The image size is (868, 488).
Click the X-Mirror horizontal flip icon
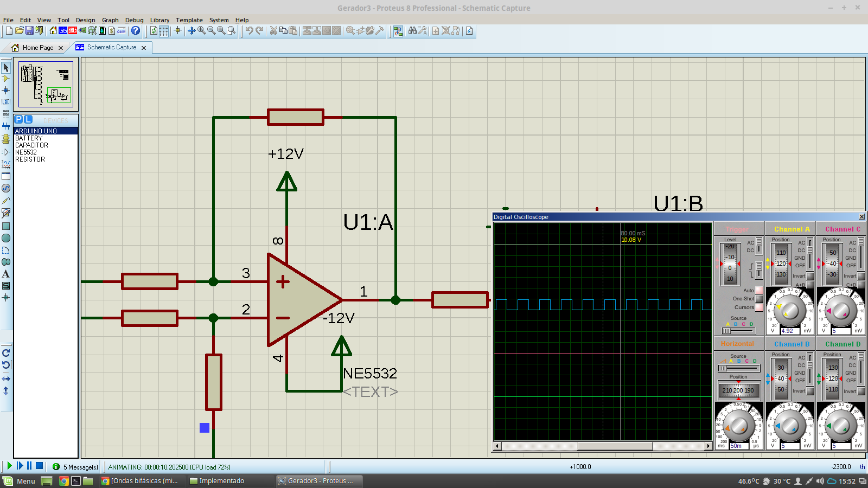(6, 378)
